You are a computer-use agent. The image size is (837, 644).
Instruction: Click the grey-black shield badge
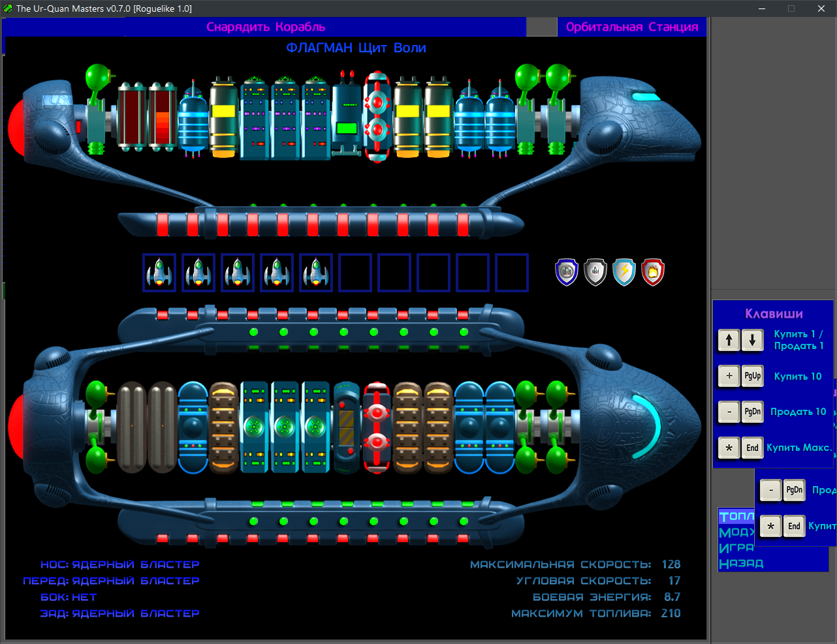pos(595,272)
